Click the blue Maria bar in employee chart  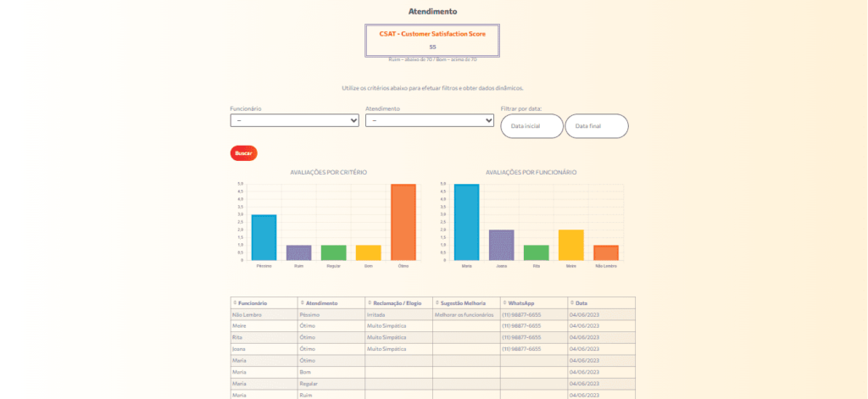click(x=466, y=222)
